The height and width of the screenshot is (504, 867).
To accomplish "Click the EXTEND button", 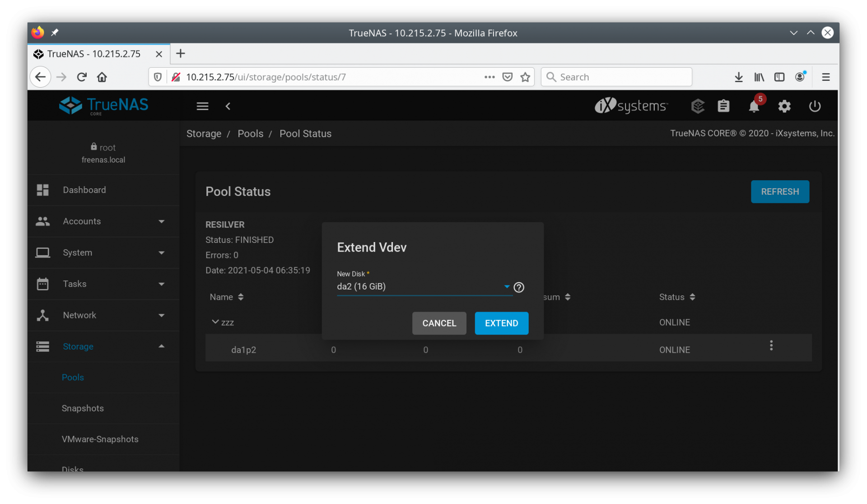I will [501, 323].
